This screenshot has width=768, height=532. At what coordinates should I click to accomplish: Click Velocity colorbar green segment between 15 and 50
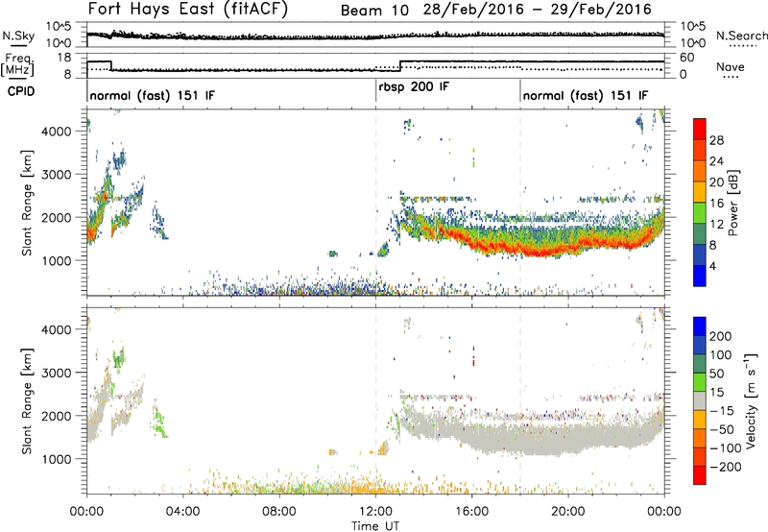click(700, 382)
